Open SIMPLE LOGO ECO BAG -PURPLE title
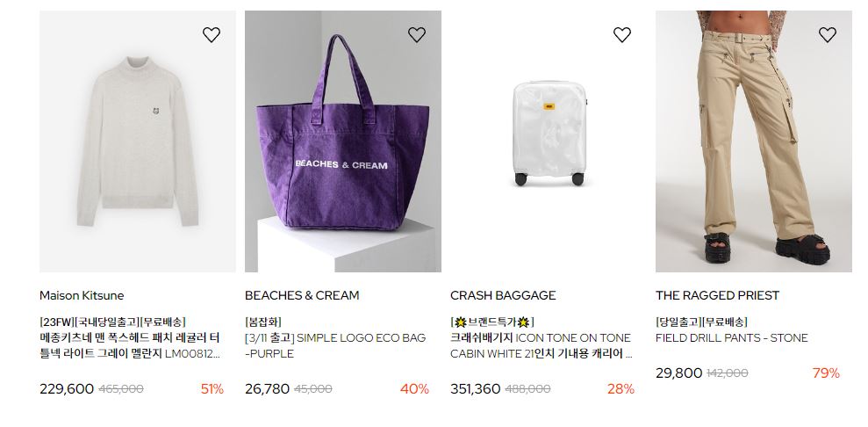Viewport: 868px width, 427px height. 335,345
